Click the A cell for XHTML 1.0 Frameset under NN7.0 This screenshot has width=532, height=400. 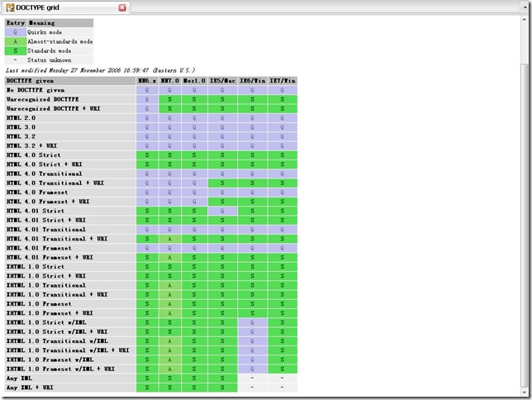tap(169, 304)
